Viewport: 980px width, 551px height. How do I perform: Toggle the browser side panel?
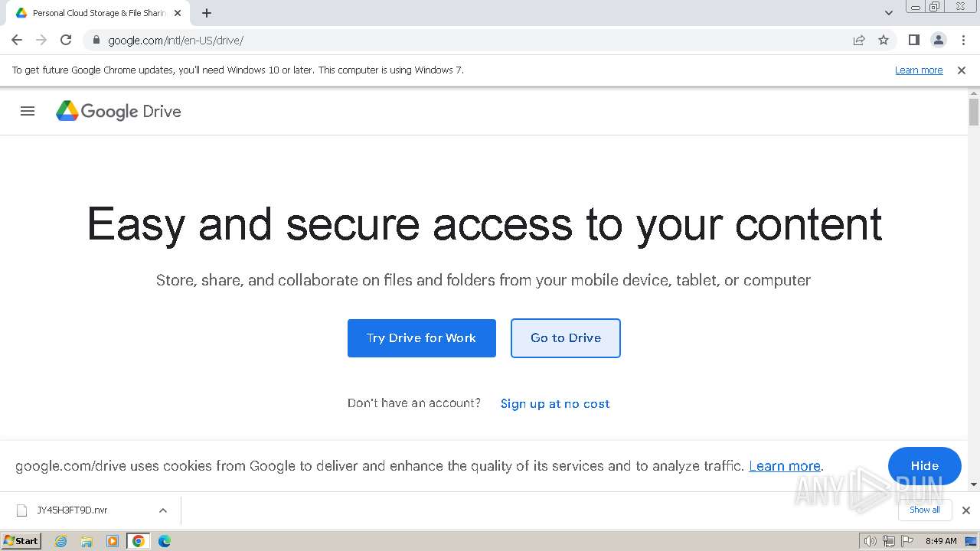click(913, 40)
